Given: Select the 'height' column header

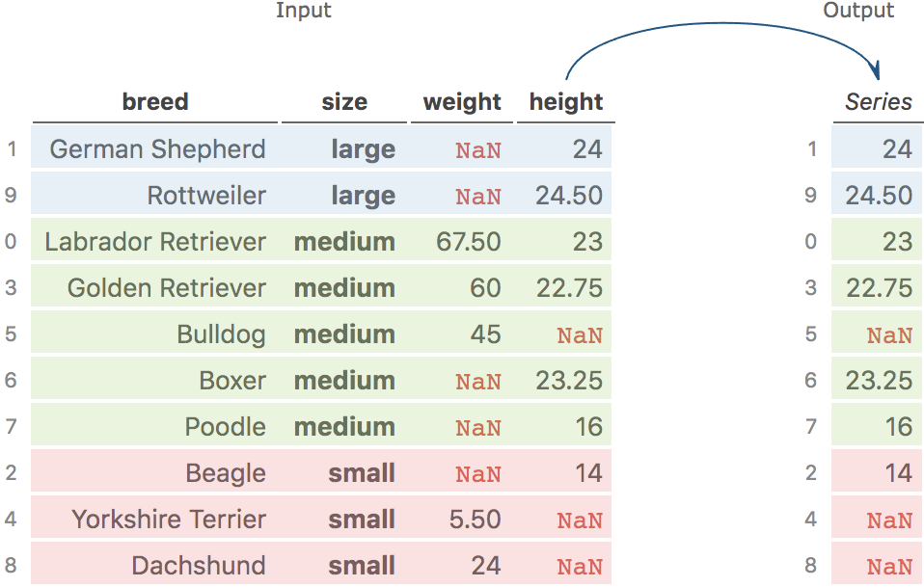Looking at the screenshot, I should coord(566,102).
